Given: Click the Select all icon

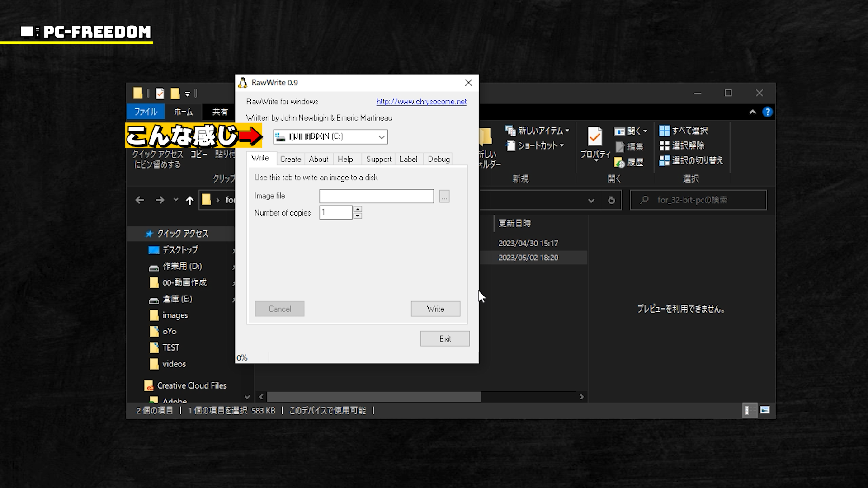Looking at the screenshot, I should 664,131.
